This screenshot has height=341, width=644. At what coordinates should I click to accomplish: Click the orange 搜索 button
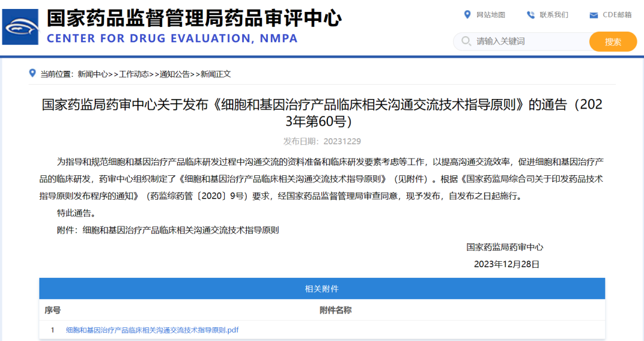(613, 42)
